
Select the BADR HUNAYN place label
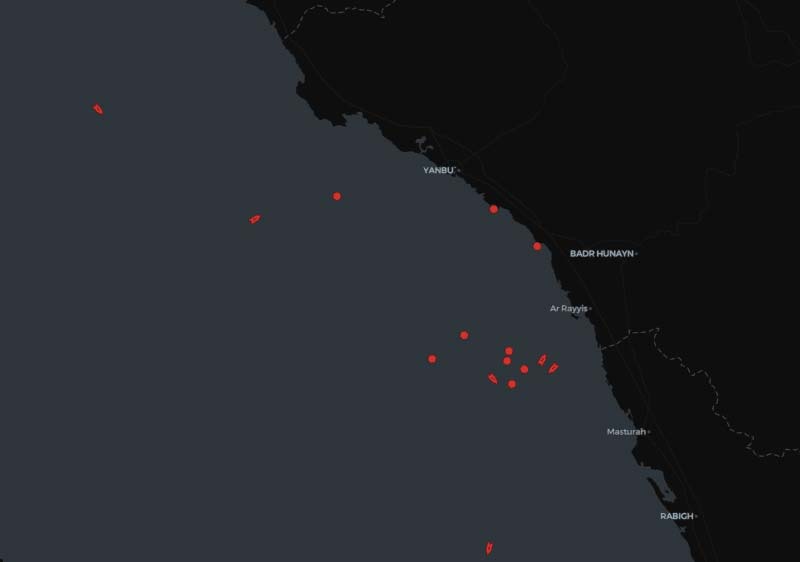coord(601,254)
